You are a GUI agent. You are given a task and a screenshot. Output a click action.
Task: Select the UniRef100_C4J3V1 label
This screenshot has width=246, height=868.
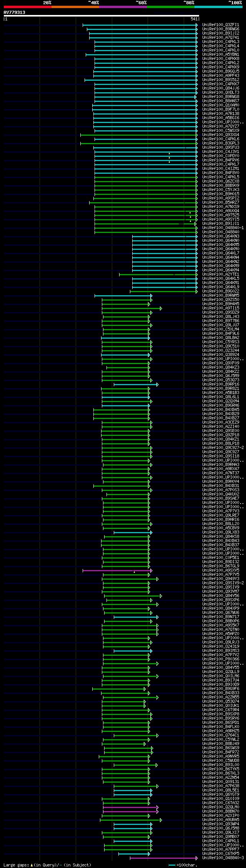click(x=221, y=152)
